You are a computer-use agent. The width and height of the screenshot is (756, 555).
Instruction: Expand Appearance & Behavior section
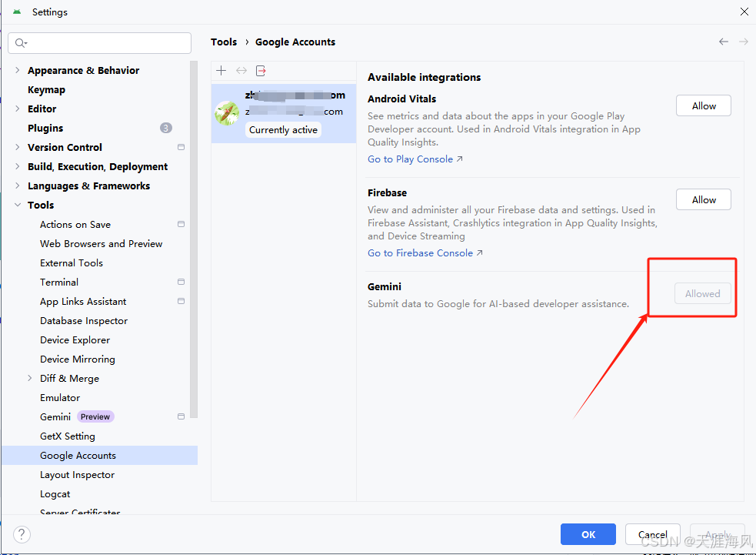pyautogui.click(x=18, y=70)
